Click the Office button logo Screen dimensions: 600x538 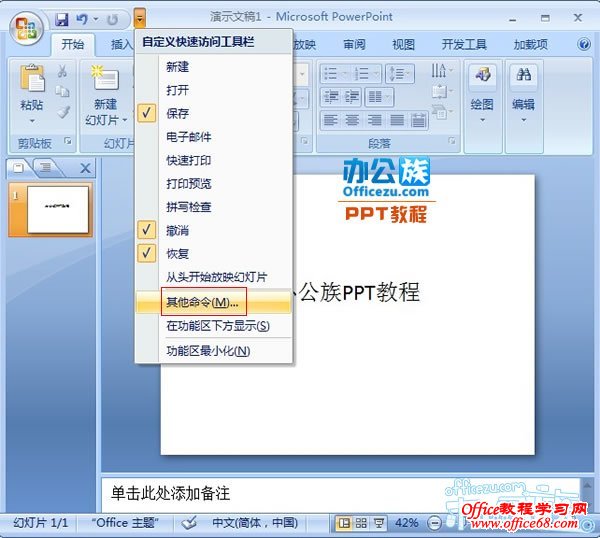point(27,28)
